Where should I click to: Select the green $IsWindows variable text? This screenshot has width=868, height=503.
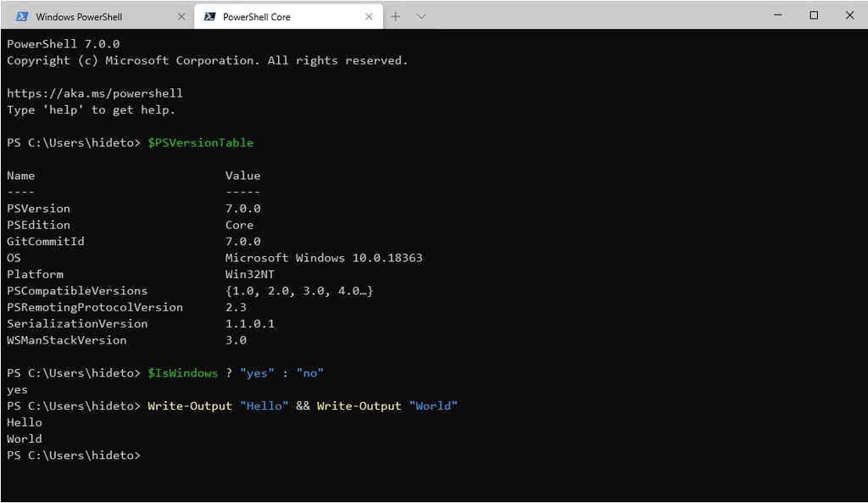click(182, 372)
